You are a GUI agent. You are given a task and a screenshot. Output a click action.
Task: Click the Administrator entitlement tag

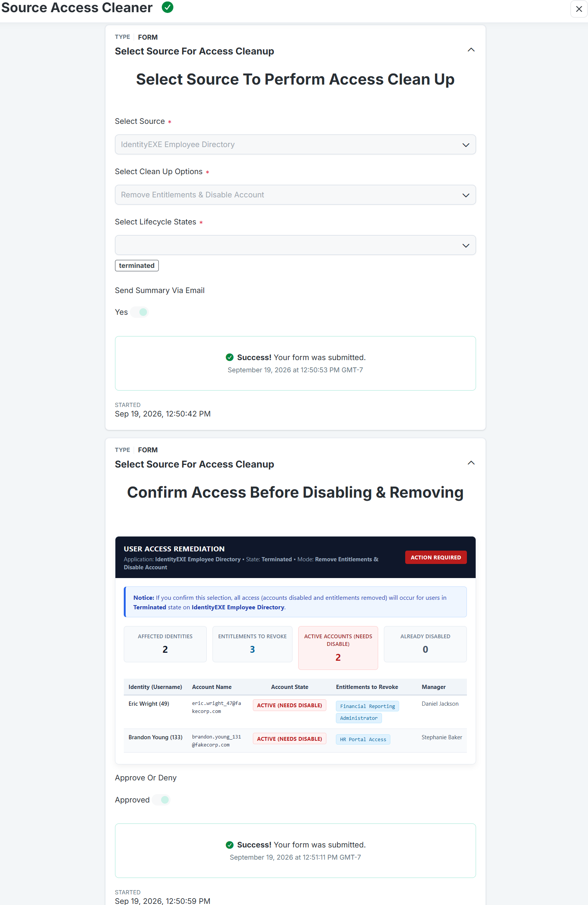point(359,718)
